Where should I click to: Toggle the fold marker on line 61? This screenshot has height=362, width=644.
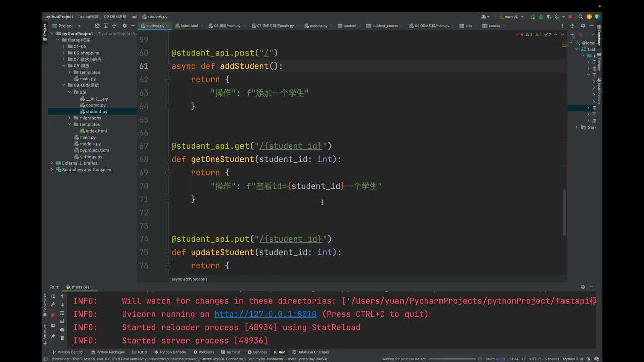click(168, 66)
